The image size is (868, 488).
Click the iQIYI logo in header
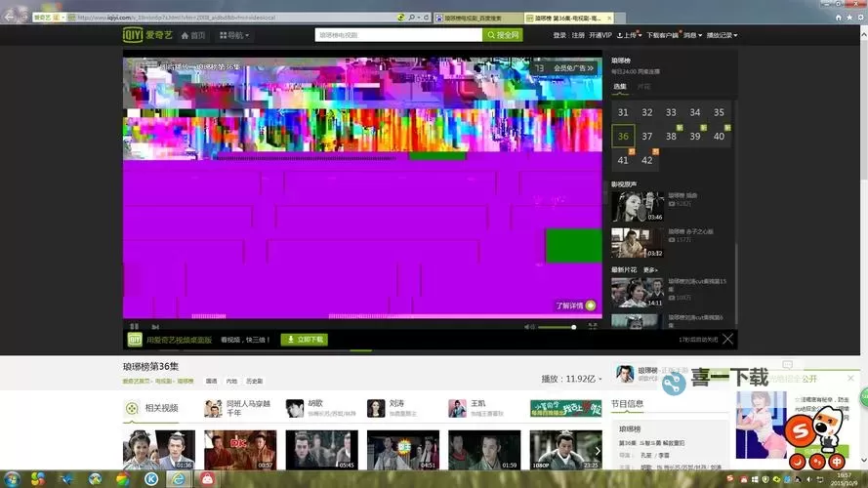pos(143,35)
